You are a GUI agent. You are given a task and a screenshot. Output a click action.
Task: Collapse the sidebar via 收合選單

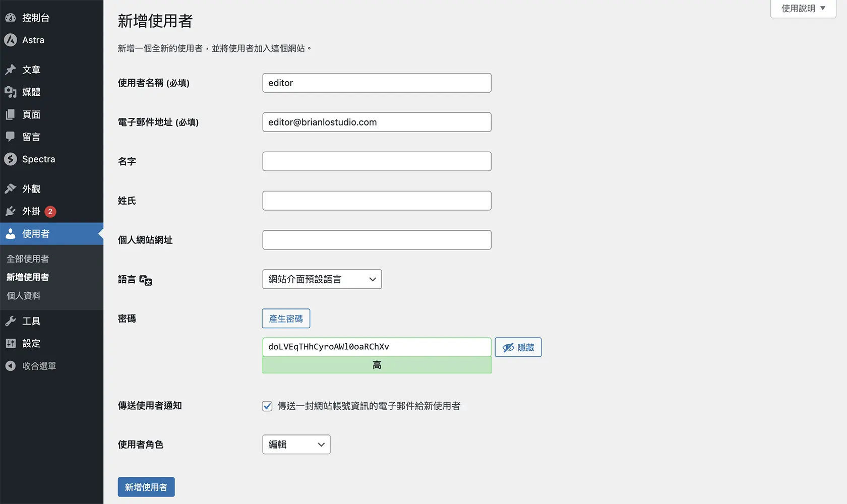coord(51,366)
